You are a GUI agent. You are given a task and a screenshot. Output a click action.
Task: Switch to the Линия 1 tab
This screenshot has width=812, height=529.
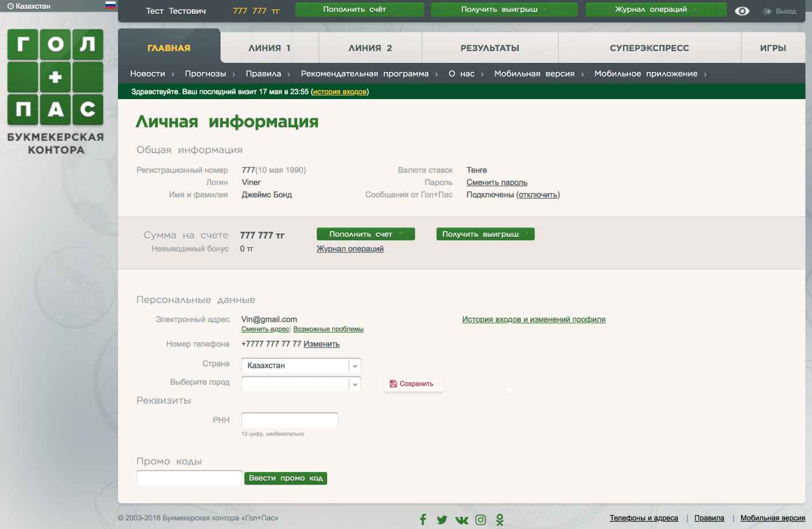pyautogui.click(x=269, y=48)
